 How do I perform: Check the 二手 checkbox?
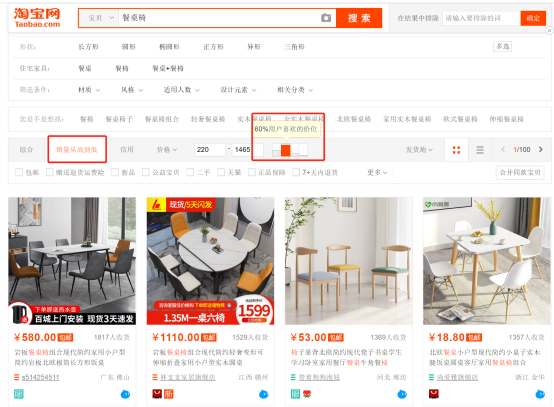coord(190,172)
